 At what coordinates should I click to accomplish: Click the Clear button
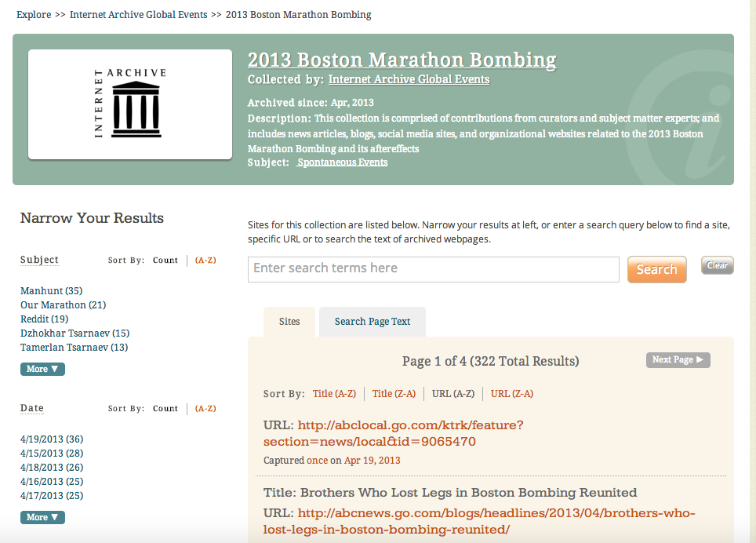[x=717, y=265]
